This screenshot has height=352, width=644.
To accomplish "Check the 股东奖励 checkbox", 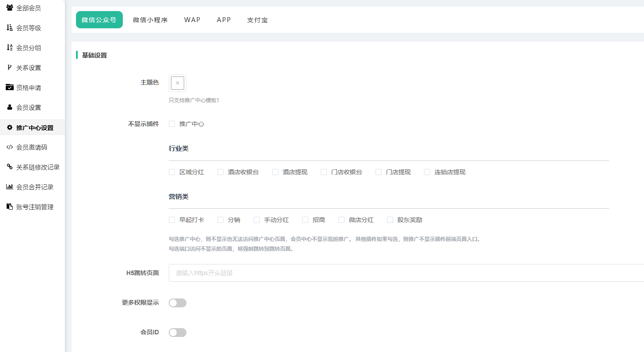I will [390, 220].
